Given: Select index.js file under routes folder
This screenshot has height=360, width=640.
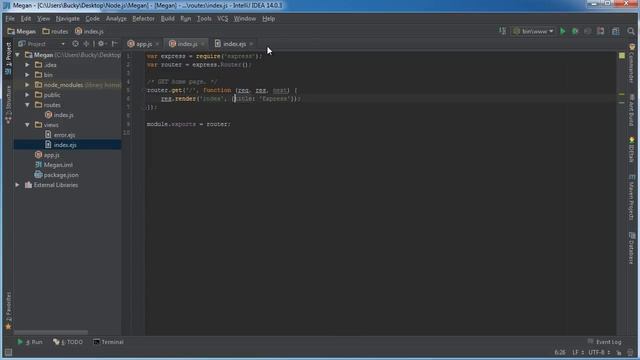Looking at the screenshot, I should coord(60,115).
